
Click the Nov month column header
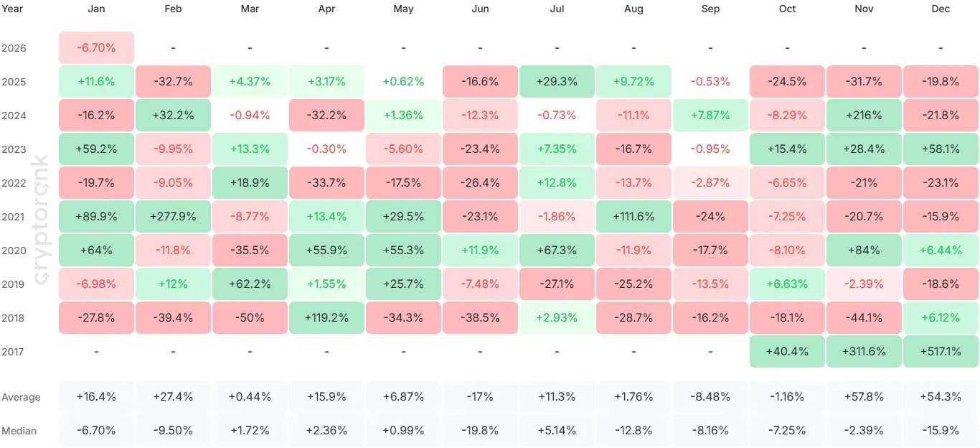864,9
